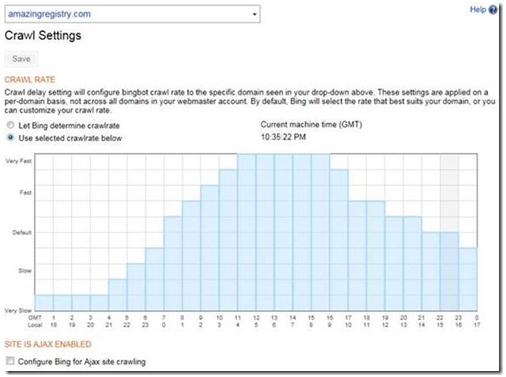Click the crawl rate bar at GMT hour 1

(x=63, y=302)
